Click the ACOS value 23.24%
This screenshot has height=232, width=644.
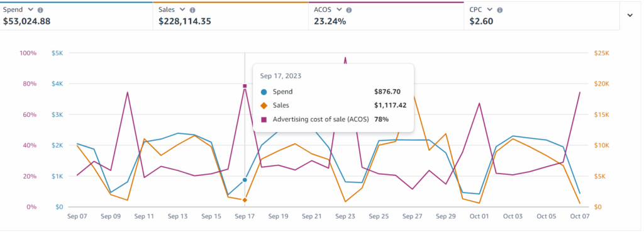330,21
